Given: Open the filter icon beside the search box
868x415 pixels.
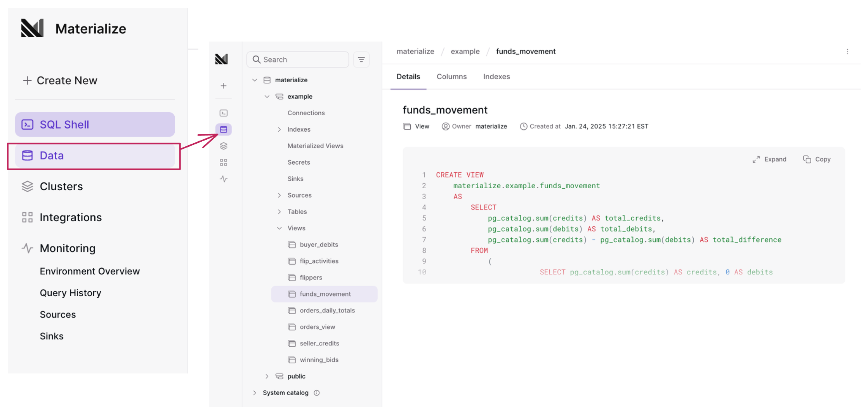Looking at the screenshot, I should click(x=361, y=59).
